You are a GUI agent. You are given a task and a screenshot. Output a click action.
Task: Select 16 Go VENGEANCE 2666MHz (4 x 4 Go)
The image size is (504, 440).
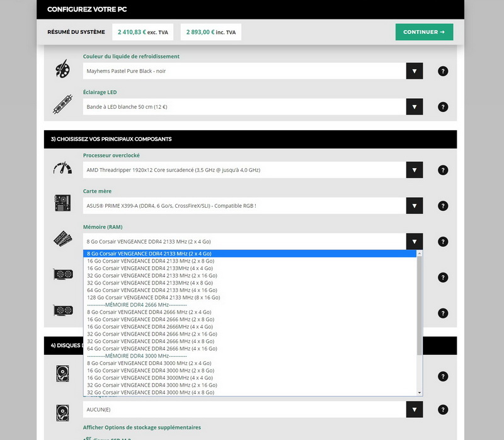pyautogui.click(x=249, y=327)
